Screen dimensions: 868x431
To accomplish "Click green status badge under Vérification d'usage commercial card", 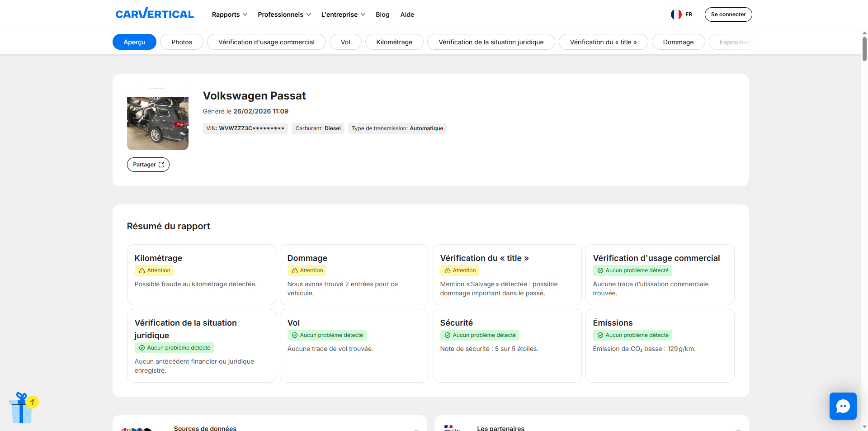I will click(x=632, y=270).
